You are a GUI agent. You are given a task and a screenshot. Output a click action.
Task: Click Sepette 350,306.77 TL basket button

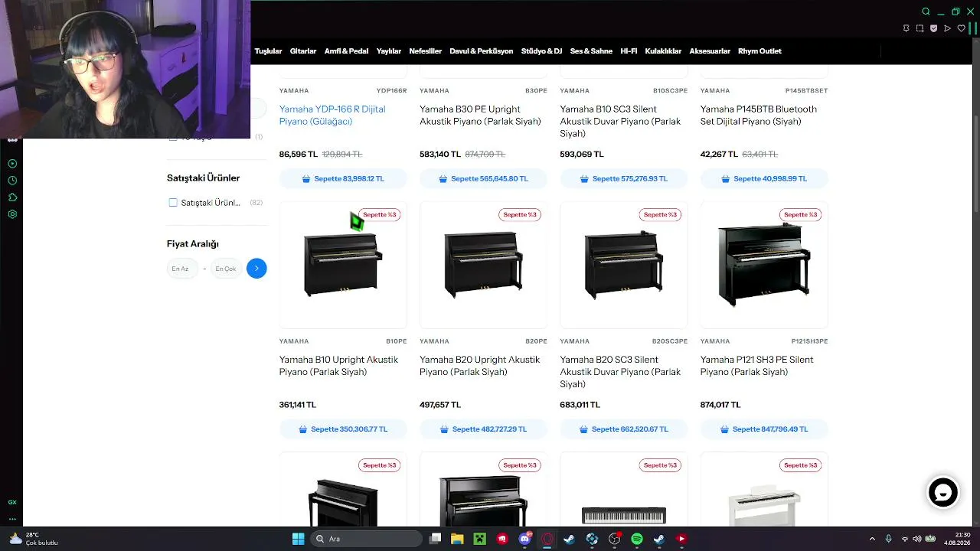[343, 429]
